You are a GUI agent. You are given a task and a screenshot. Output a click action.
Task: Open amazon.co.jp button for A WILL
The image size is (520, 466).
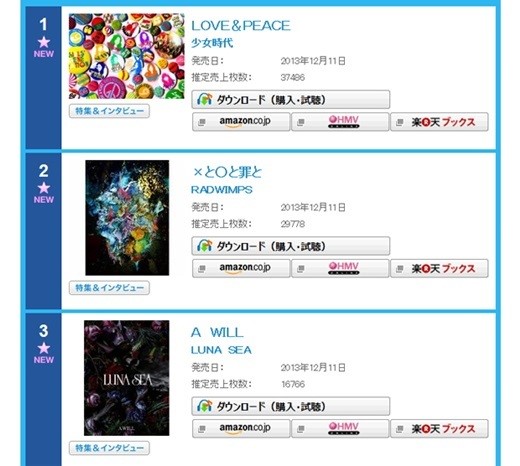point(241,428)
